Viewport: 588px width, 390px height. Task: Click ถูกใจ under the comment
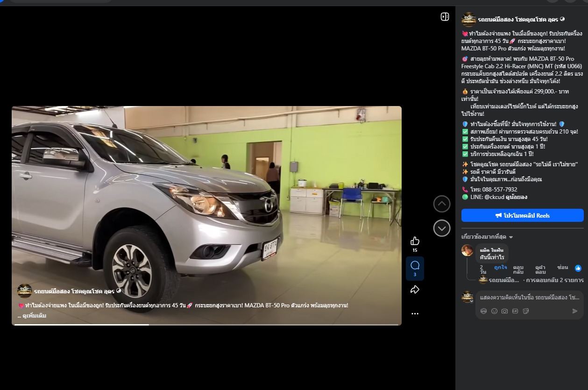pyautogui.click(x=501, y=268)
